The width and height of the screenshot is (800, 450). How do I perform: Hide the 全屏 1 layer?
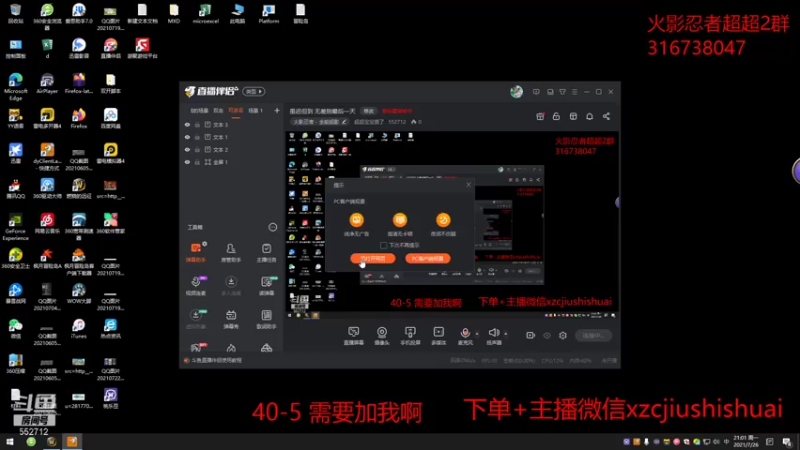click(x=187, y=162)
